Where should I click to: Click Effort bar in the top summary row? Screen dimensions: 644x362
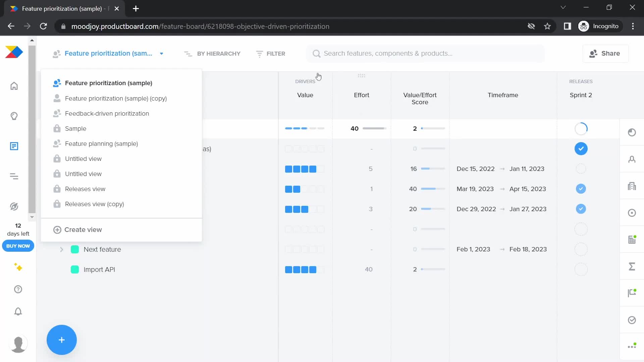pos(374,128)
